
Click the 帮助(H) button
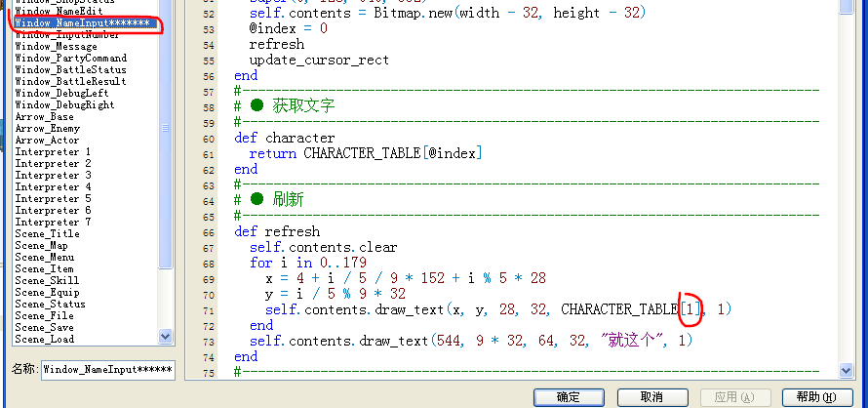817,397
